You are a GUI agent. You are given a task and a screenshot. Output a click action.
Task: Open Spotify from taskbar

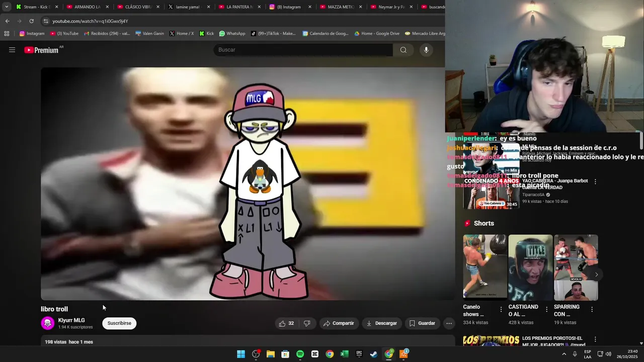pyautogui.click(x=300, y=354)
